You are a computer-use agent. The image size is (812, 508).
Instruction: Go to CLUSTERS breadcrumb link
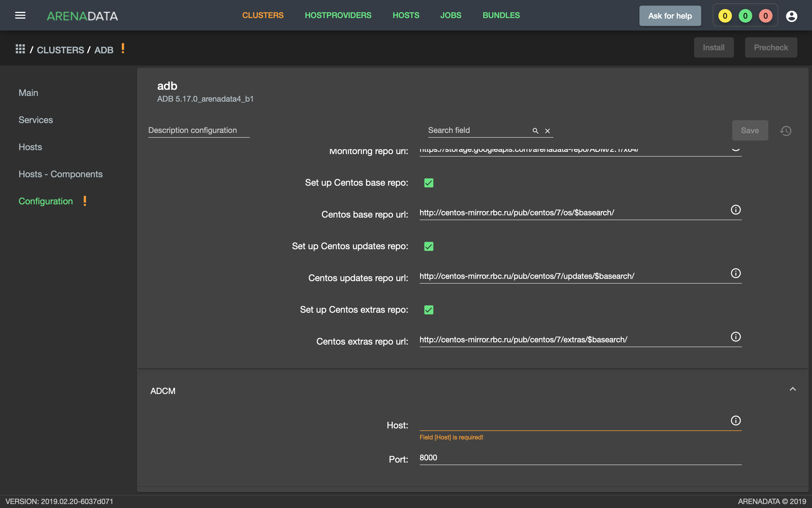[x=60, y=50]
